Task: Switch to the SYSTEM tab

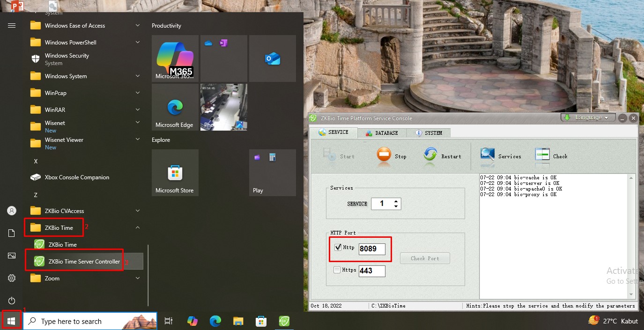Action: pyautogui.click(x=429, y=133)
